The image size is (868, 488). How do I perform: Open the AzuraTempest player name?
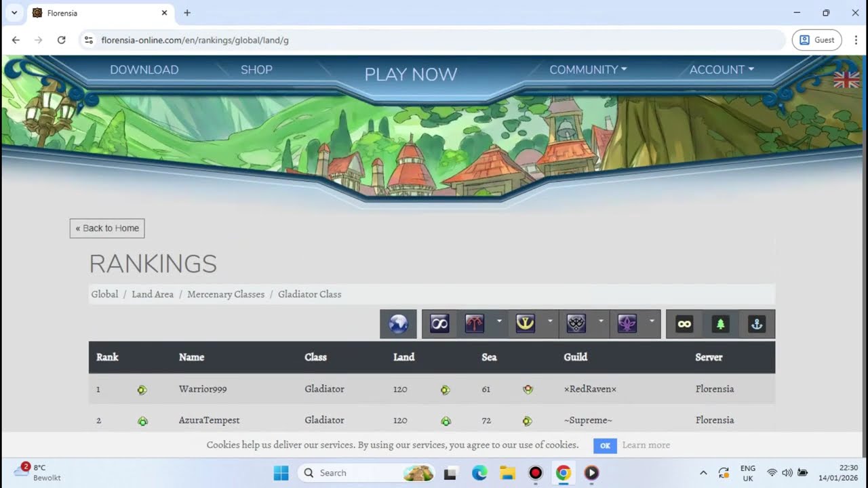tap(209, 420)
